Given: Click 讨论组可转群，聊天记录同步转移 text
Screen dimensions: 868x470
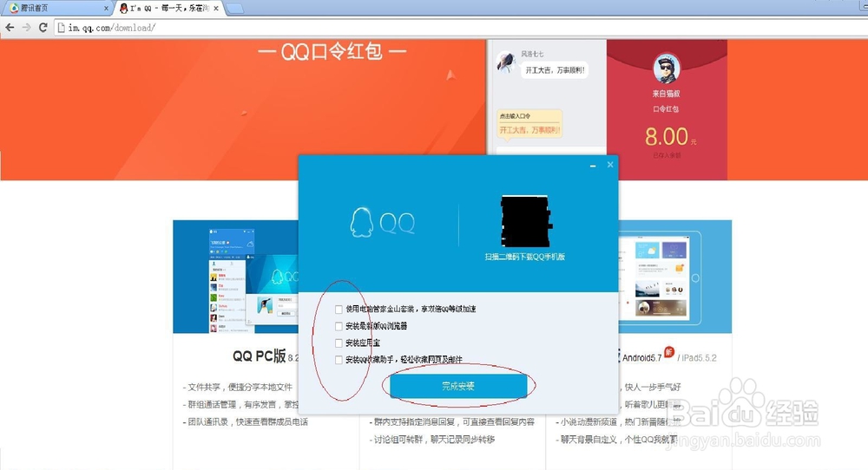Looking at the screenshot, I should click(x=432, y=440).
